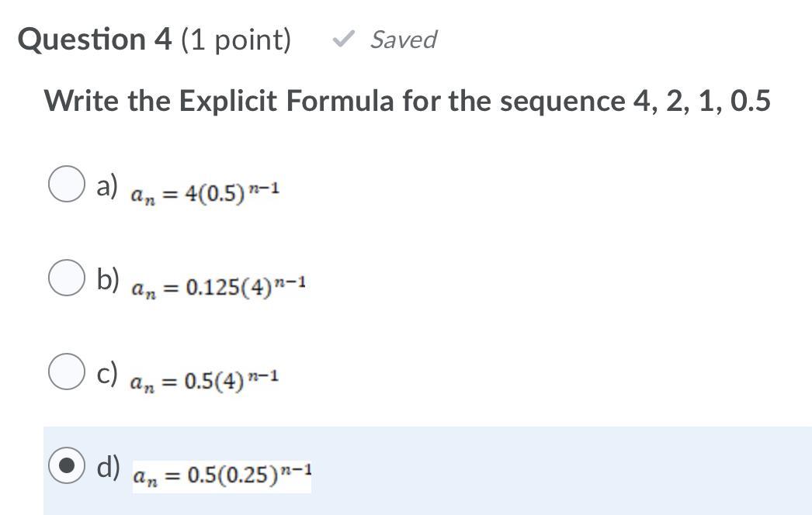Select radio button for option c
Viewport: 812px width, 515px height.
(66, 371)
